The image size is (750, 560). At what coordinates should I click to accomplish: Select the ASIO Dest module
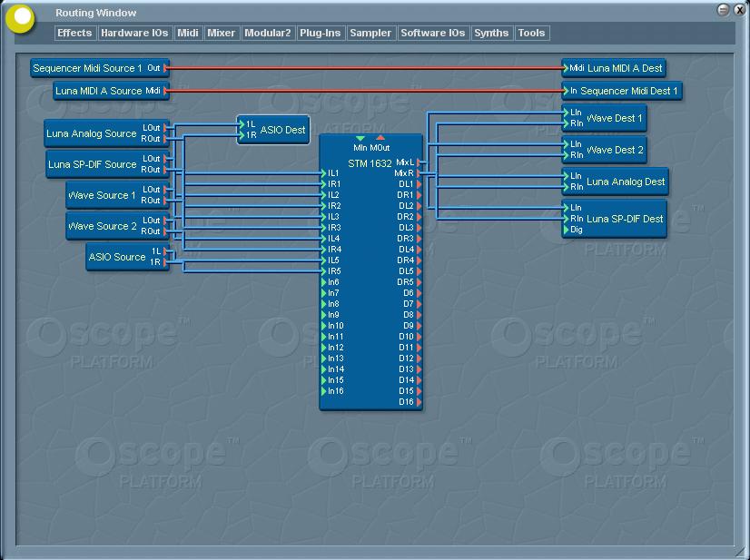pos(273,129)
